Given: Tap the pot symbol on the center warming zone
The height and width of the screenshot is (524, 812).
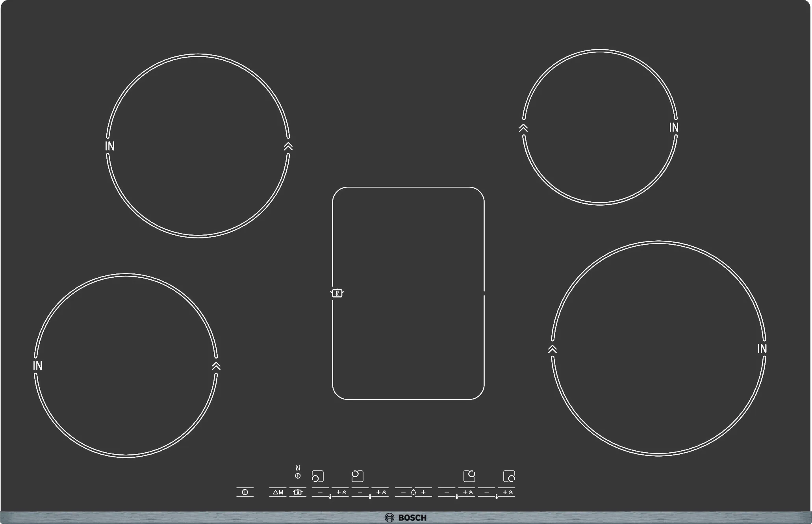Looking at the screenshot, I should [337, 293].
